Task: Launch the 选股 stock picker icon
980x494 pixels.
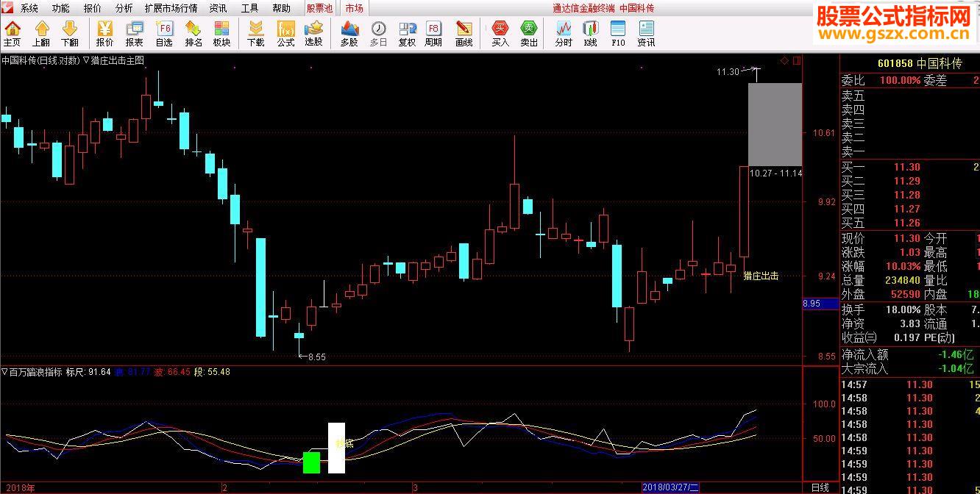Action: pos(314,34)
